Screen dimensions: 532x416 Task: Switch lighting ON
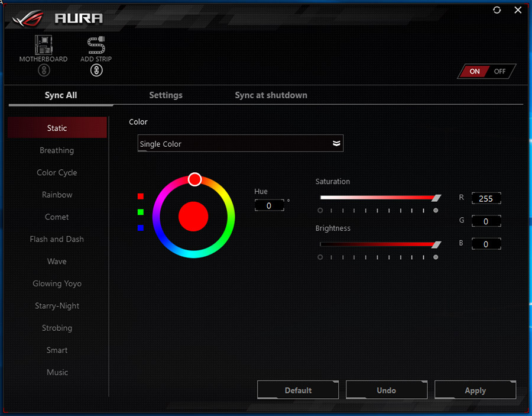tap(474, 72)
